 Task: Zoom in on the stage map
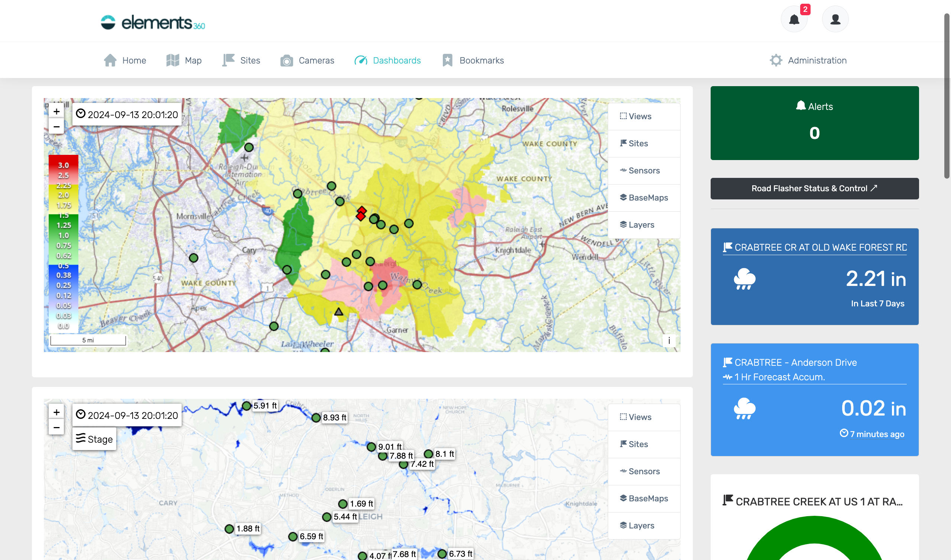(56, 412)
